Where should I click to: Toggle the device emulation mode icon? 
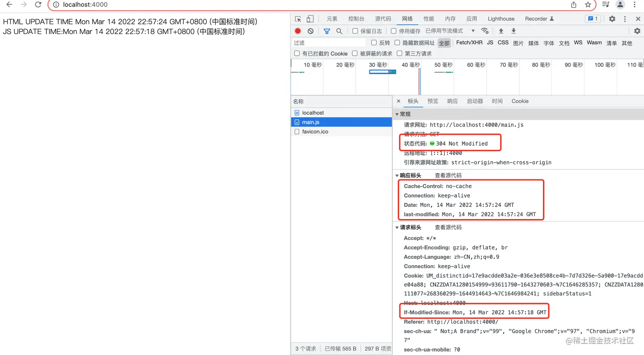click(309, 19)
